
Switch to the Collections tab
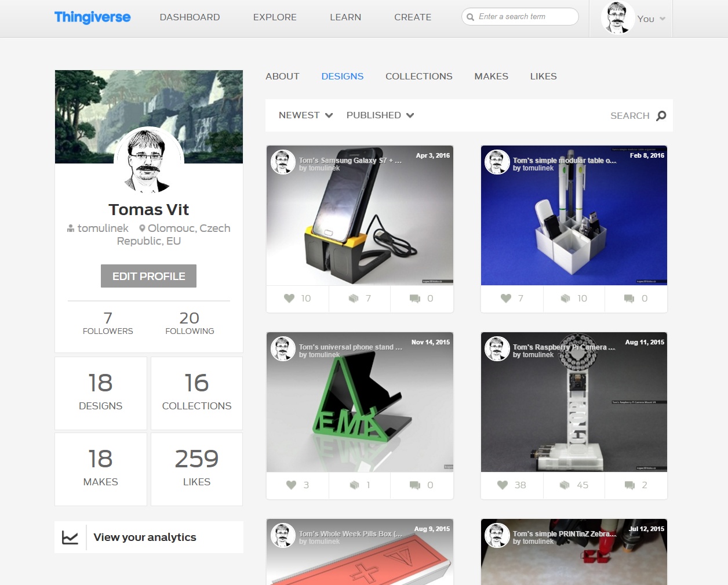point(419,77)
